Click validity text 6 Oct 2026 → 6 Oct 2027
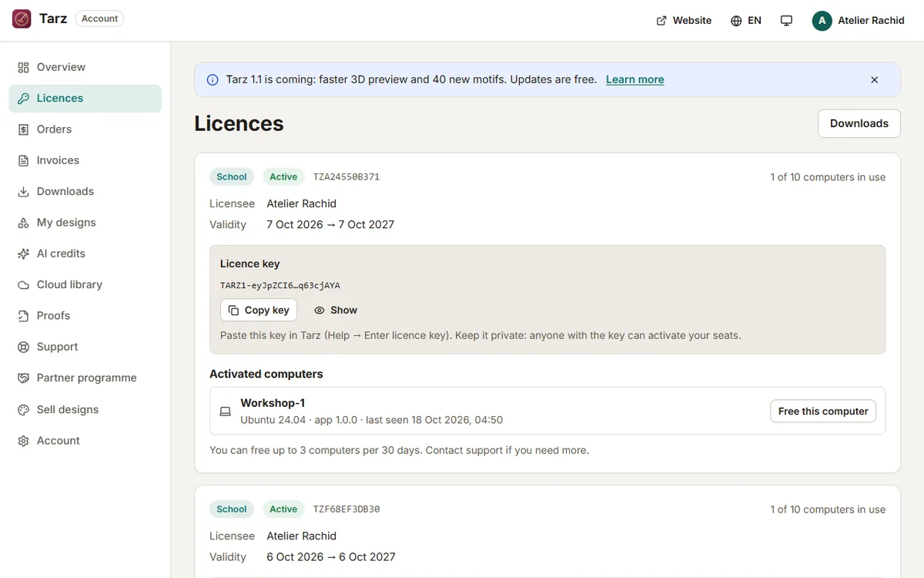 click(331, 557)
